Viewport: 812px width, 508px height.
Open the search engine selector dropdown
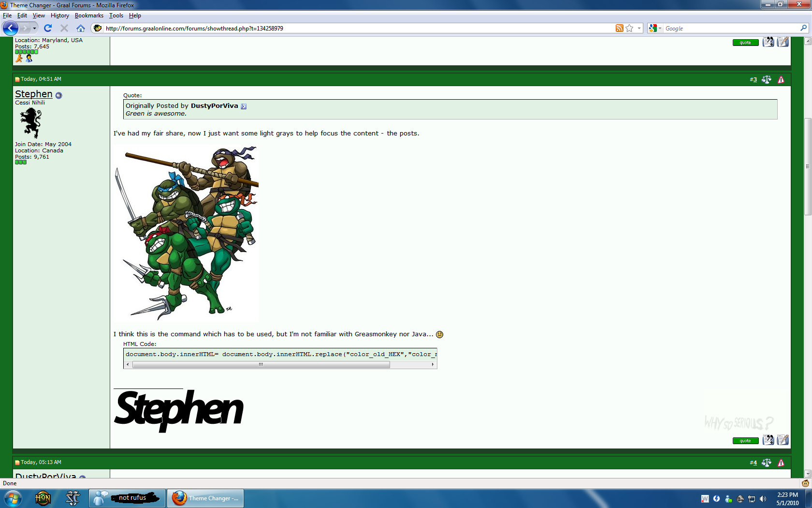pyautogui.click(x=655, y=28)
